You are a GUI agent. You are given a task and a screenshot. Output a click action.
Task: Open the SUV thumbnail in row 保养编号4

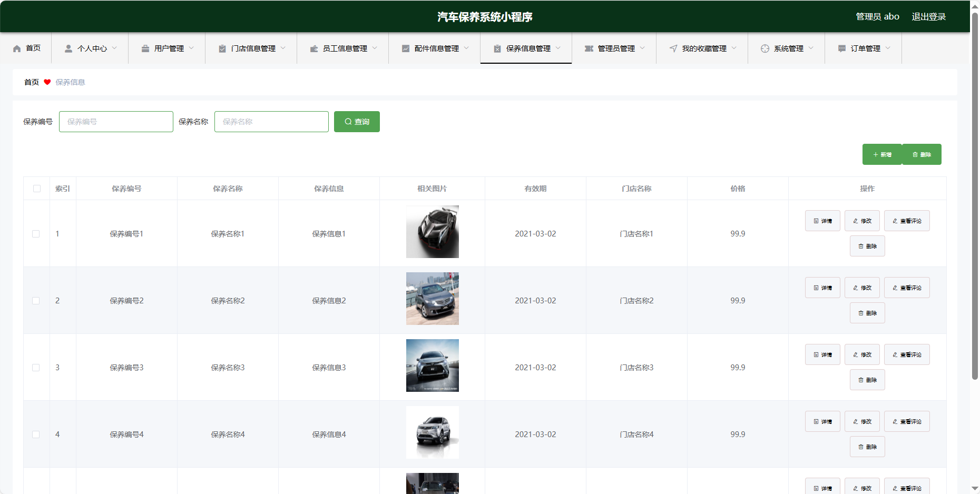click(x=433, y=432)
